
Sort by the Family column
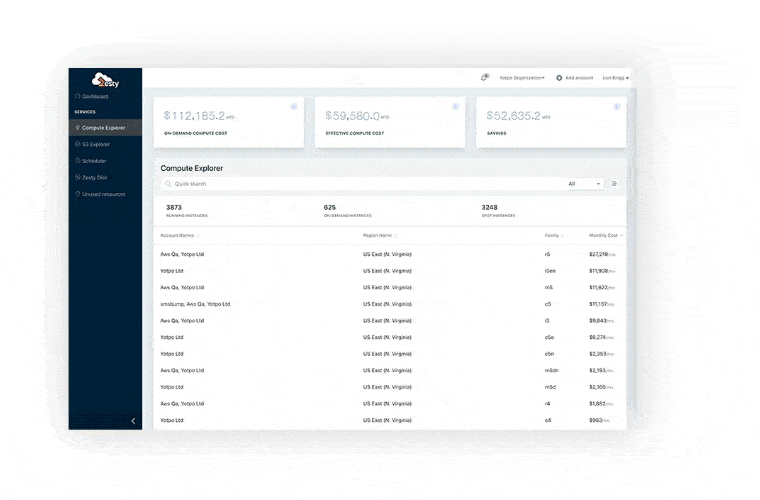point(554,235)
